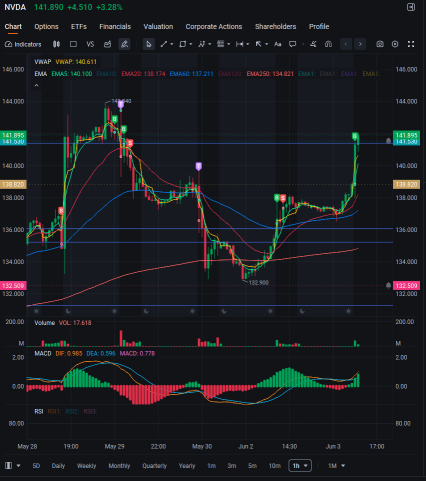The image size is (426, 481).
Task: Open the Indicators menu
Action: click(x=23, y=44)
